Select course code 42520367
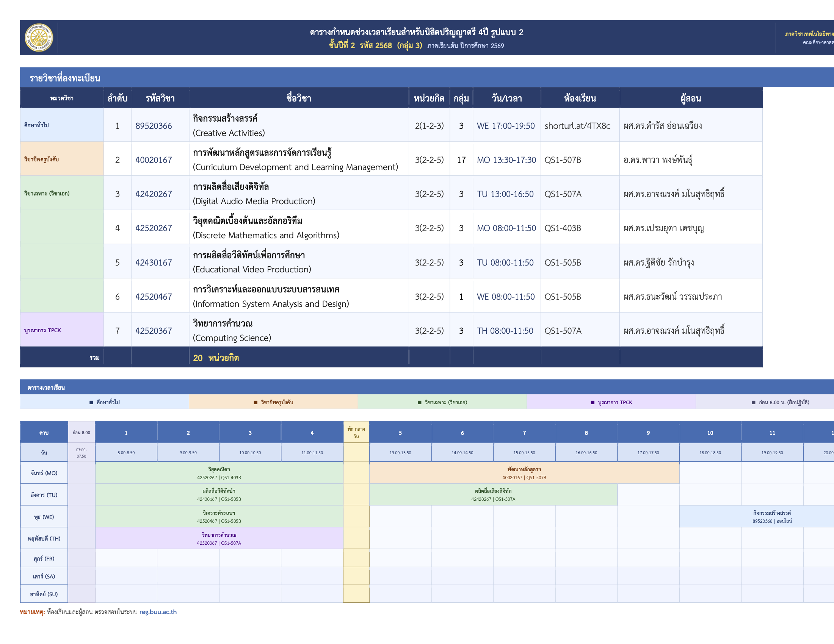 [x=154, y=330]
